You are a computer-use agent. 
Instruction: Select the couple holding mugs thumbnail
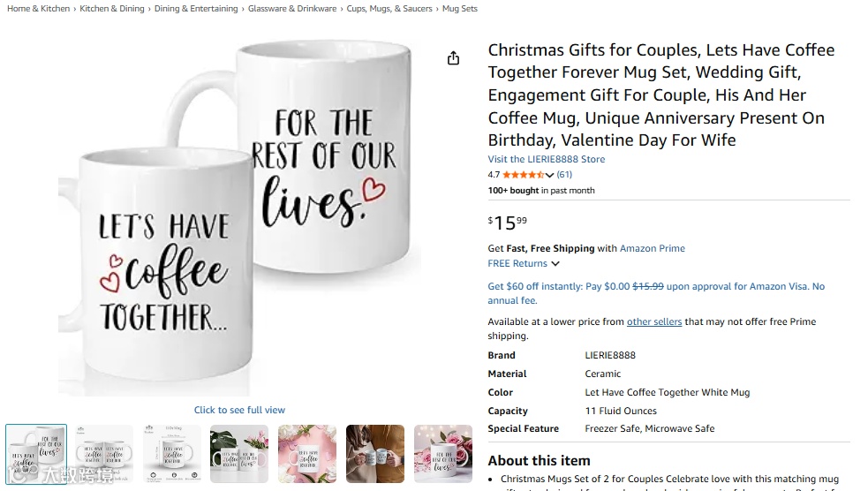374,454
